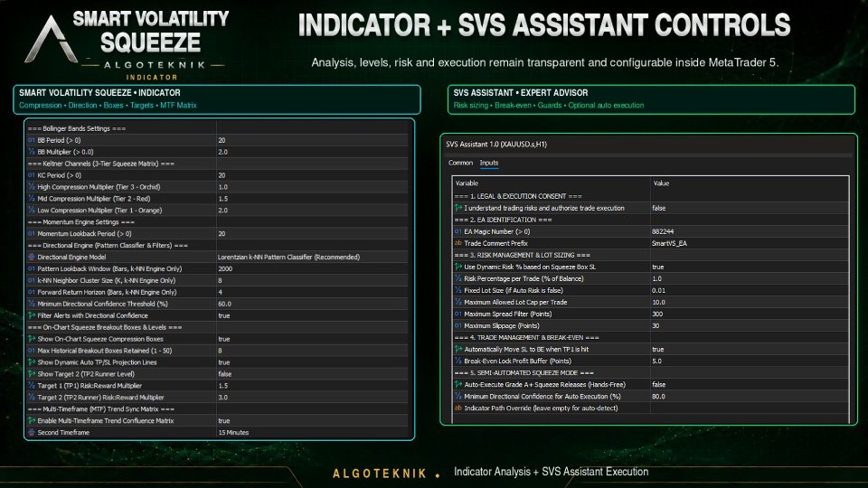Click the 'Target 2 (TP2 Runner) Risk:Reward Multiplier' label
The height and width of the screenshot is (488, 868).
click(100, 398)
